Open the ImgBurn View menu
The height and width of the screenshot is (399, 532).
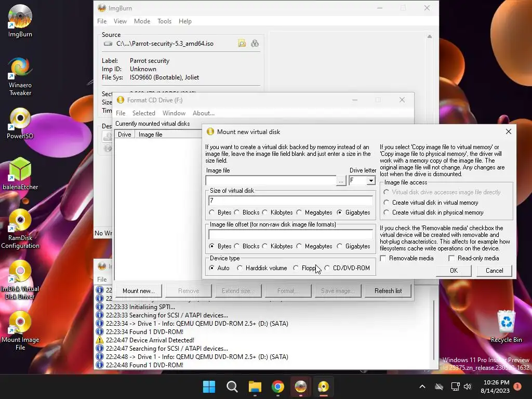pos(120,21)
